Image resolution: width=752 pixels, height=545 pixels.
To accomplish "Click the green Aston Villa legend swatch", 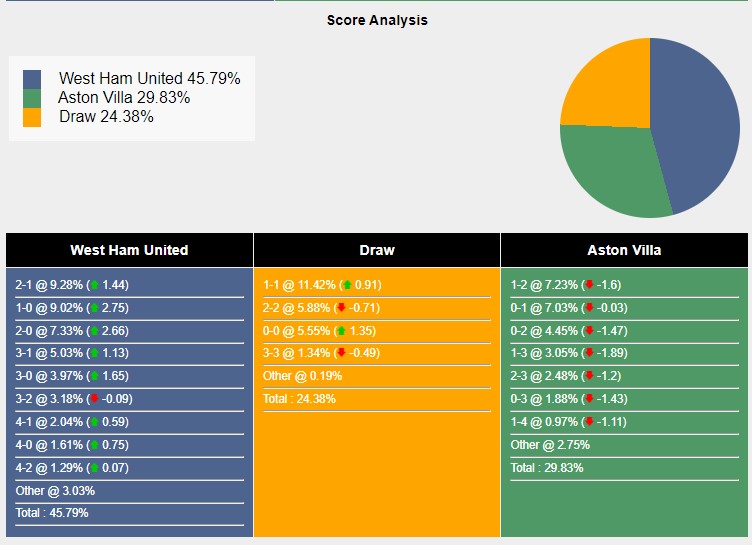I will point(32,98).
